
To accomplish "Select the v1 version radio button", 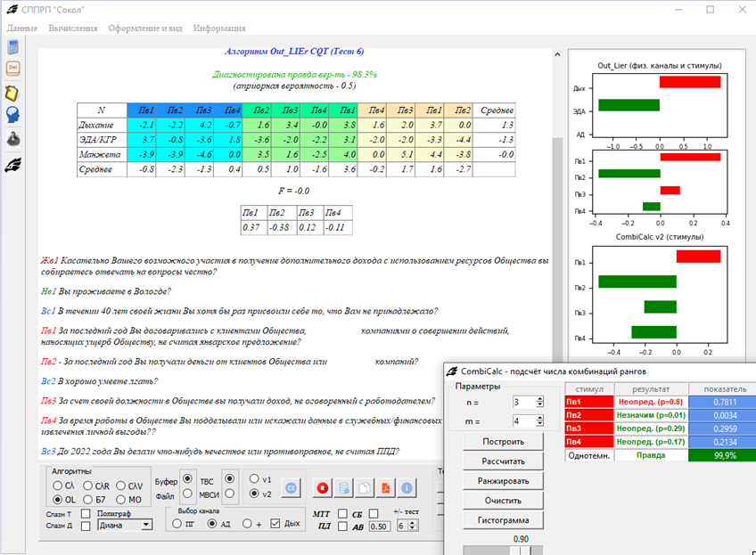I will point(255,478).
